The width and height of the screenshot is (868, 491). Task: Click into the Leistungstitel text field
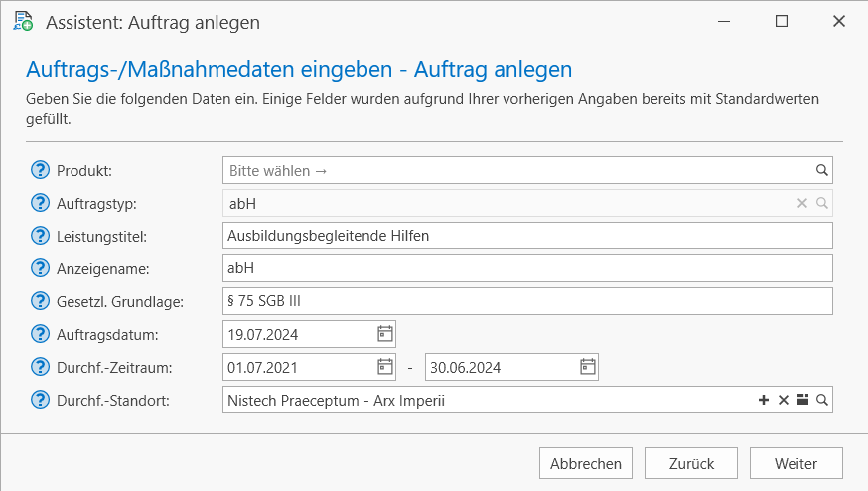527,236
